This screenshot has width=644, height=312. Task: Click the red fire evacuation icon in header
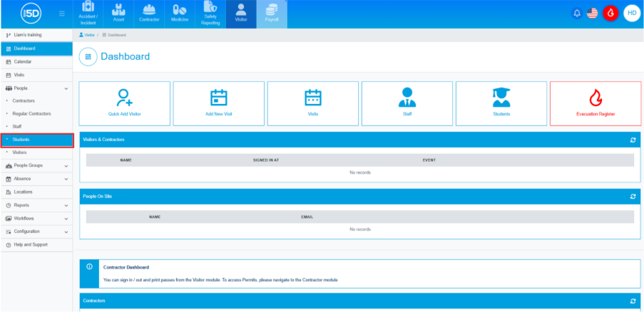pos(610,14)
